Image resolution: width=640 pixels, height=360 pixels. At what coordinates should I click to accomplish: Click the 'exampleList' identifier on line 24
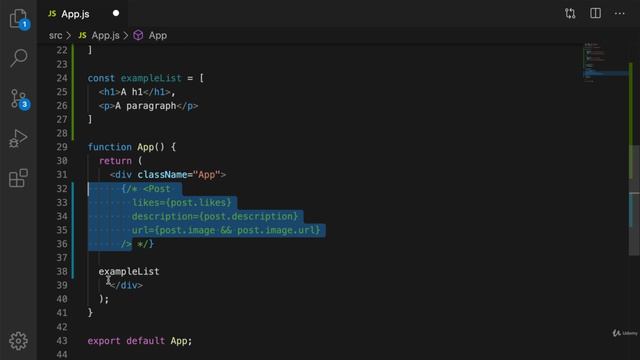point(151,78)
